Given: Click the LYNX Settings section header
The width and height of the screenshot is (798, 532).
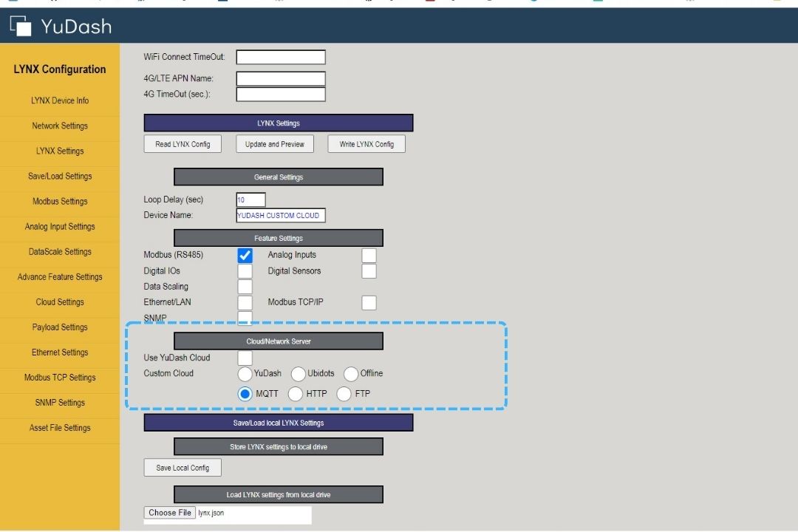Looking at the screenshot, I should pos(279,123).
